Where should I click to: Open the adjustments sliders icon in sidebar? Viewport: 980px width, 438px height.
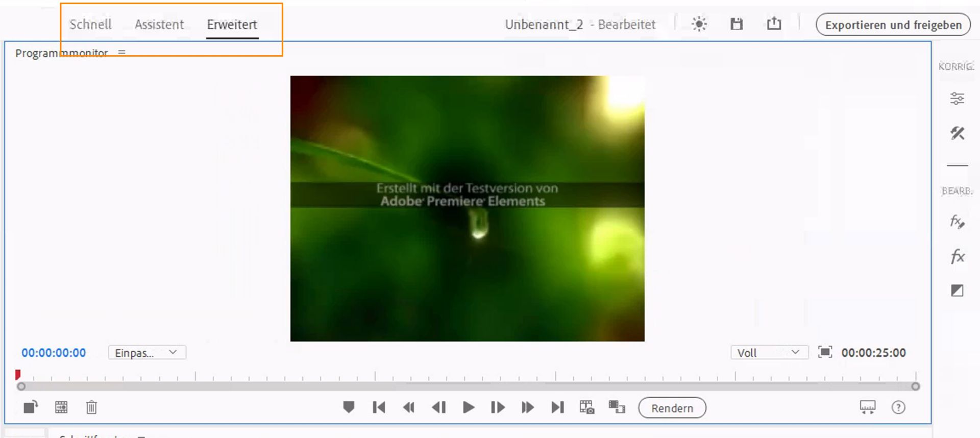957,99
